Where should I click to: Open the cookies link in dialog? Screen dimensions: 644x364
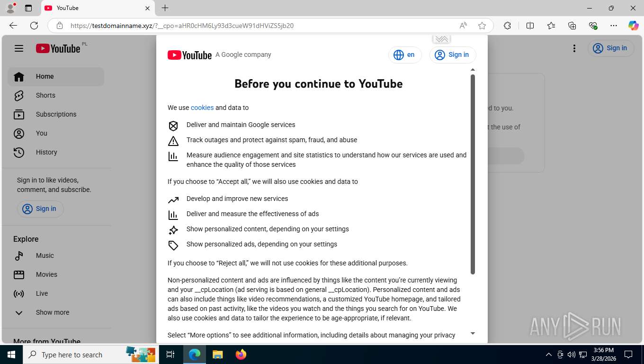tap(202, 108)
